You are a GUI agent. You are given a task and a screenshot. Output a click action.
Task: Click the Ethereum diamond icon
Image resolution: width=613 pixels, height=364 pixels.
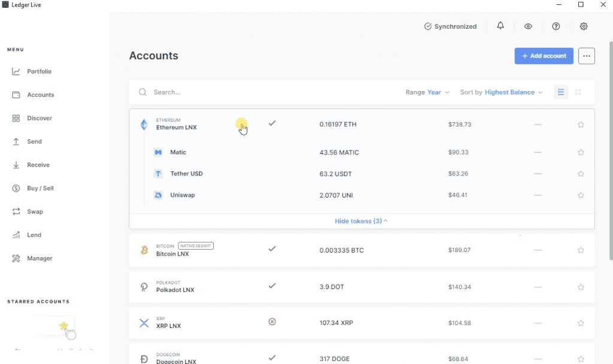point(144,125)
